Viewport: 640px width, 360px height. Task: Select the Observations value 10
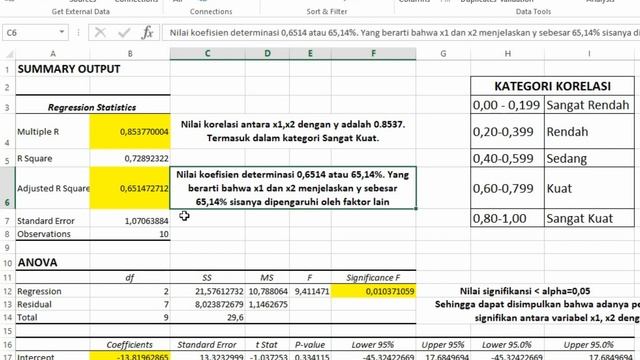click(130, 234)
